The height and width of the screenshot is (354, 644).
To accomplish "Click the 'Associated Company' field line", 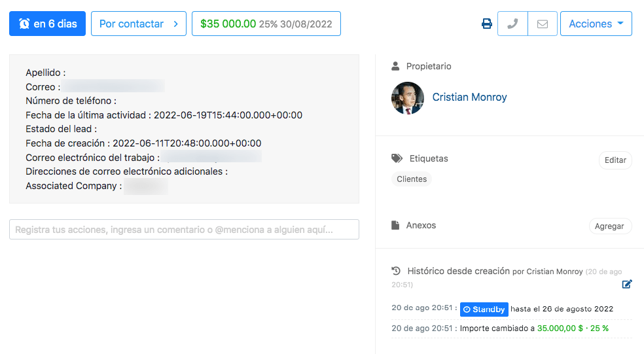I will [96, 186].
